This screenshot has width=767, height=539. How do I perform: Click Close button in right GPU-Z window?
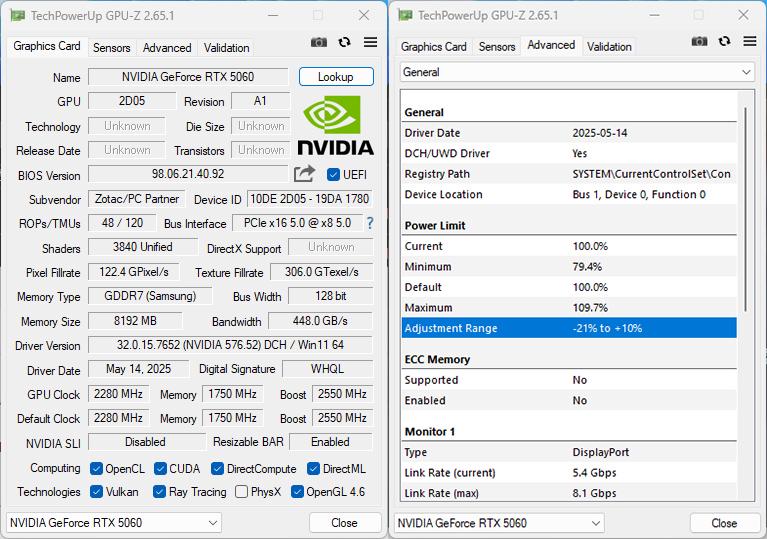[x=724, y=523]
